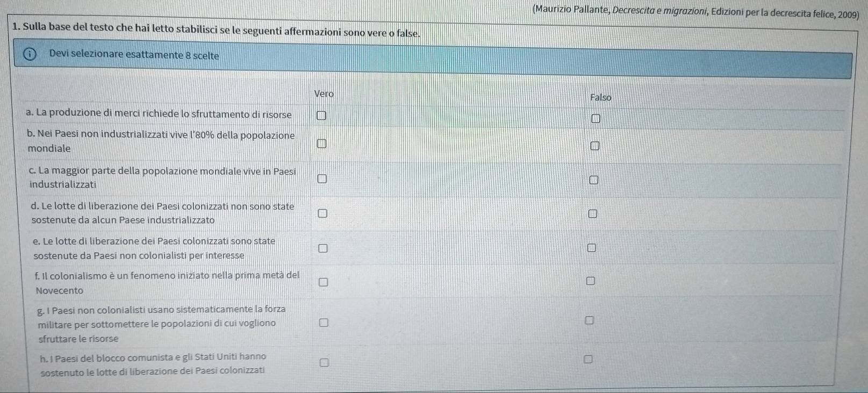Select Vero for statement c on industrialized countries
This screenshot has height=393, width=868.
321,178
